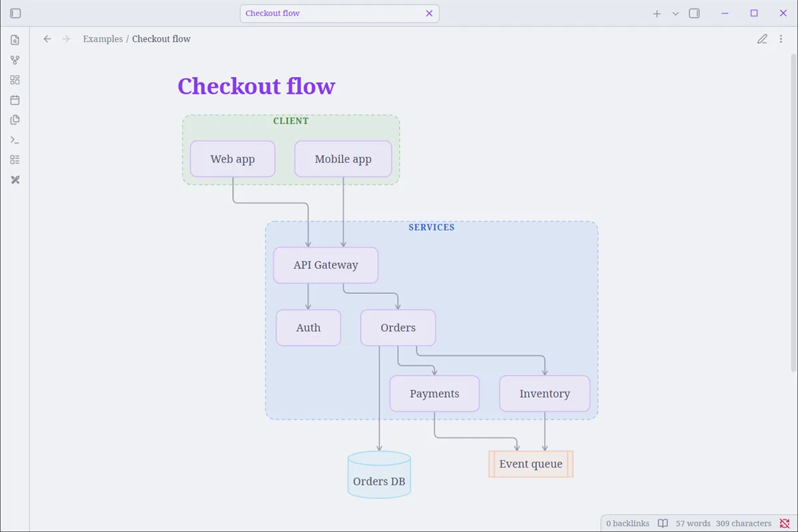
Task: Click the insert template copy icon
Action: coord(15,120)
